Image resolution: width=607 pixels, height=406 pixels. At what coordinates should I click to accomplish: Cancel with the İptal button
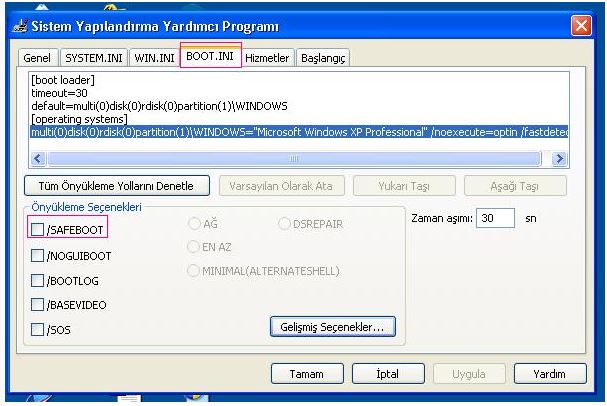[388, 374]
